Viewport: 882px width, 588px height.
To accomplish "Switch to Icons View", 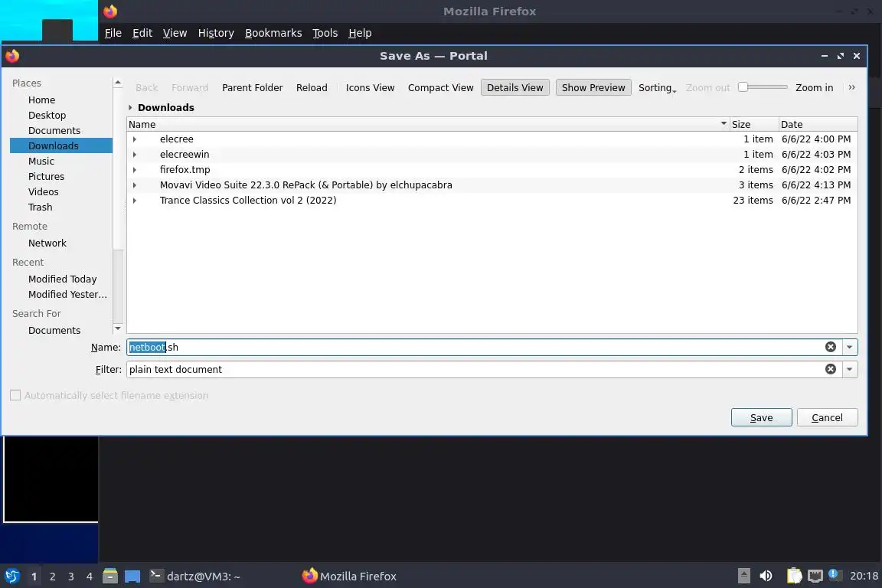I will 370,88.
